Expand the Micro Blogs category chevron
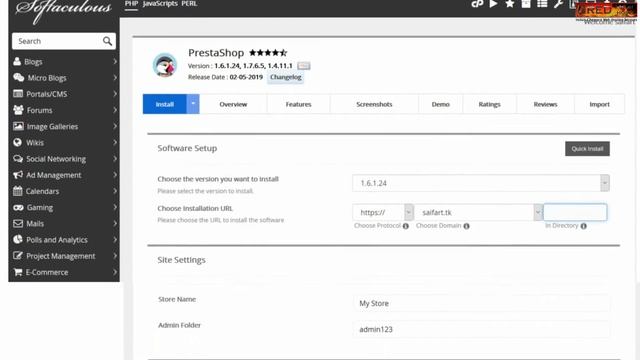This screenshot has width=640, height=360. click(x=115, y=78)
